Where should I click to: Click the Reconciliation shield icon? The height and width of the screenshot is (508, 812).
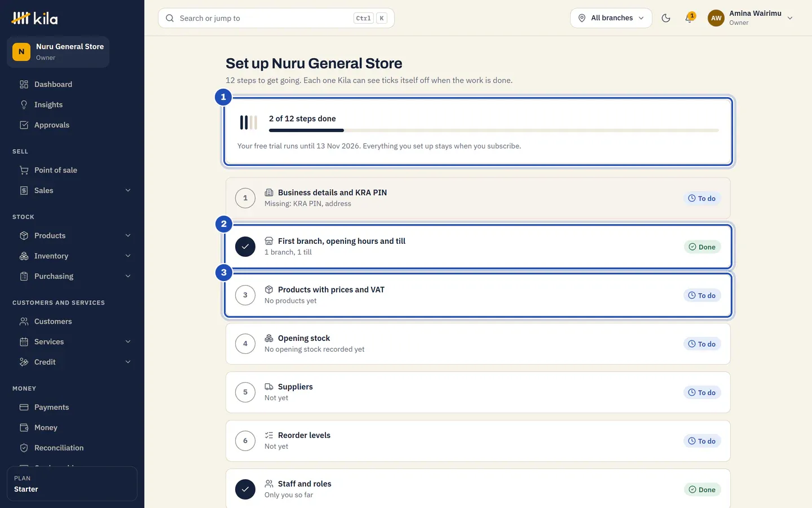pos(24,448)
